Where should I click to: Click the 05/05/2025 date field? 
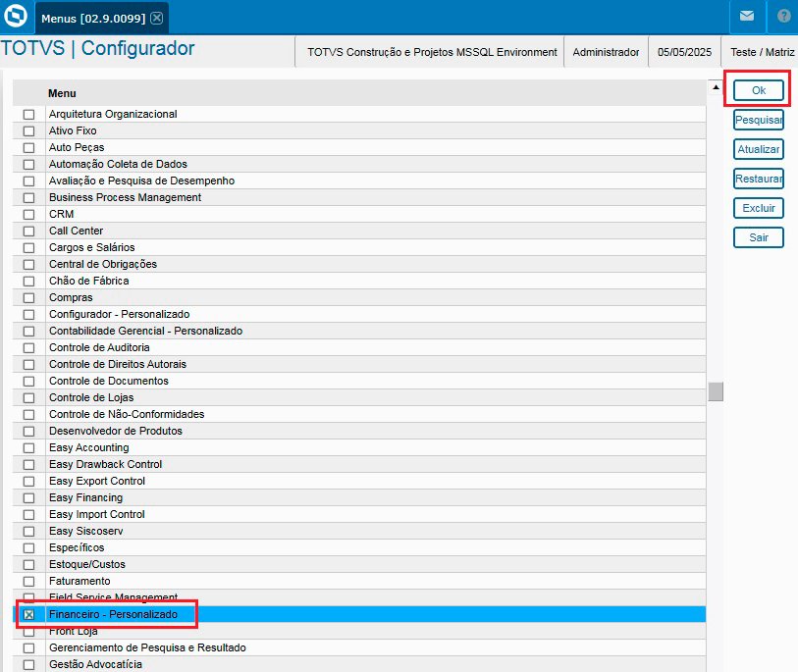(684, 52)
